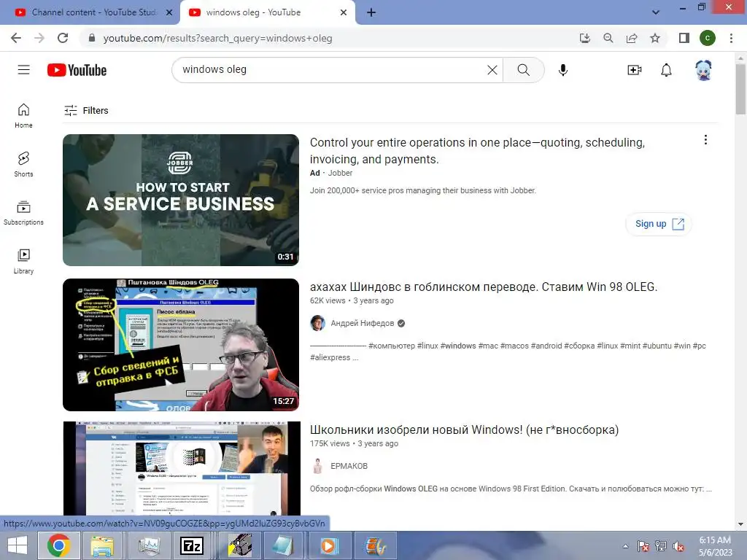This screenshot has height=560, width=747.
Task: Open the Jobber advertiser name link
Action: tap(340, 173)
